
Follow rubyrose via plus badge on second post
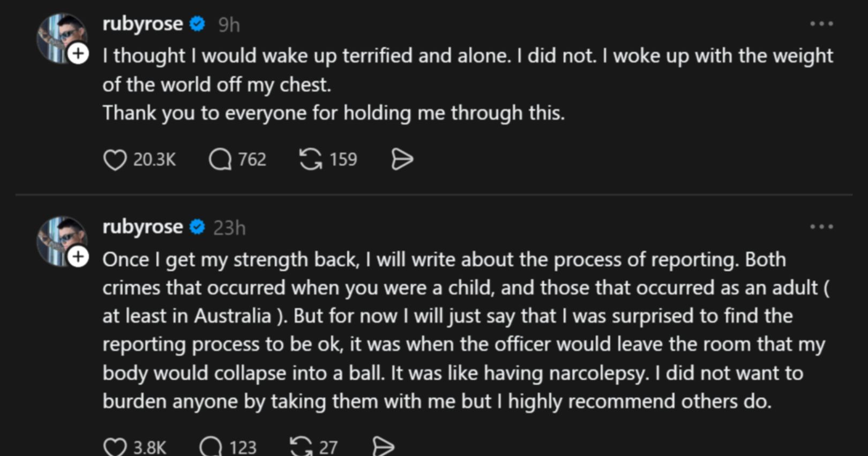(x=79, y=257)
